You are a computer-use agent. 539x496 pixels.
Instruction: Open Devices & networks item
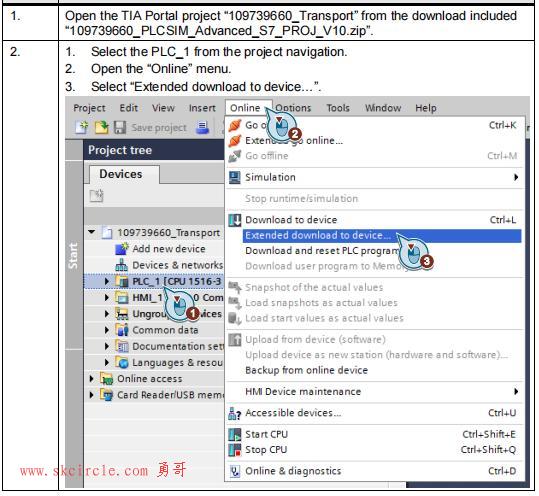click(x=177, y=265)
